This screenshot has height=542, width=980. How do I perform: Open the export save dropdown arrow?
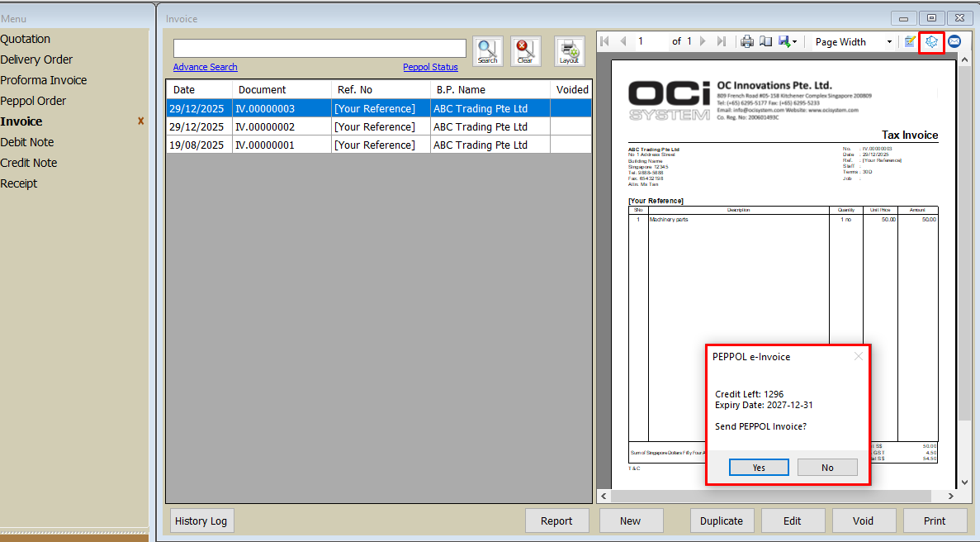[x=794, y=42]
